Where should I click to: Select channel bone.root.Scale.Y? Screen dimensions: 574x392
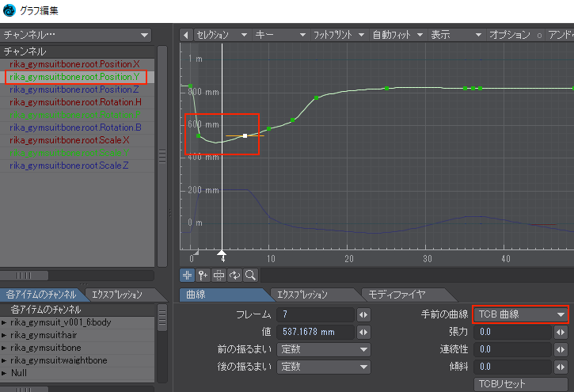[x=77, y=153]
